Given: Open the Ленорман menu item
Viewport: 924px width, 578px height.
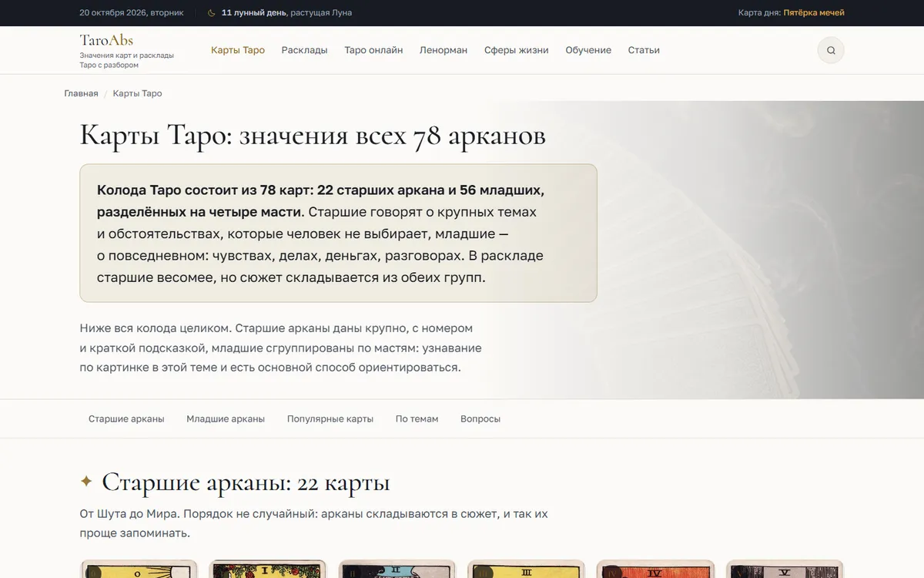Looking at the screenshot, I should click(x=444, y=50).
